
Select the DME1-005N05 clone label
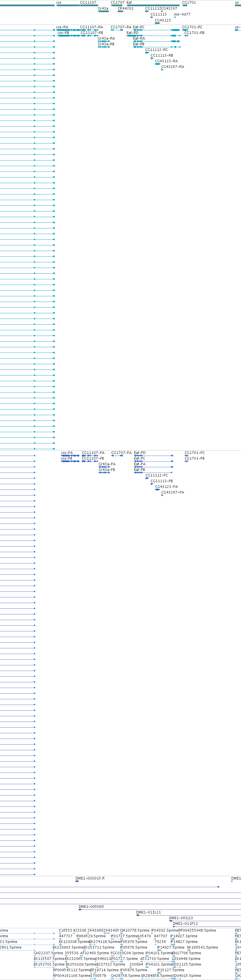click(91, 907)
